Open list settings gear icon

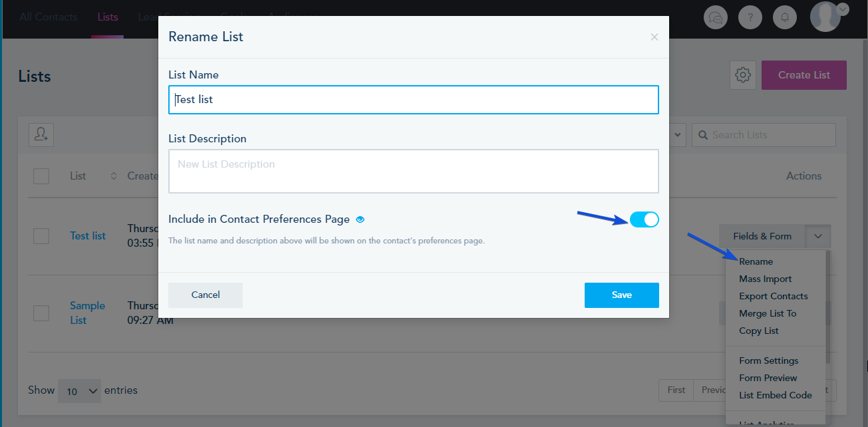coord(743,75)
